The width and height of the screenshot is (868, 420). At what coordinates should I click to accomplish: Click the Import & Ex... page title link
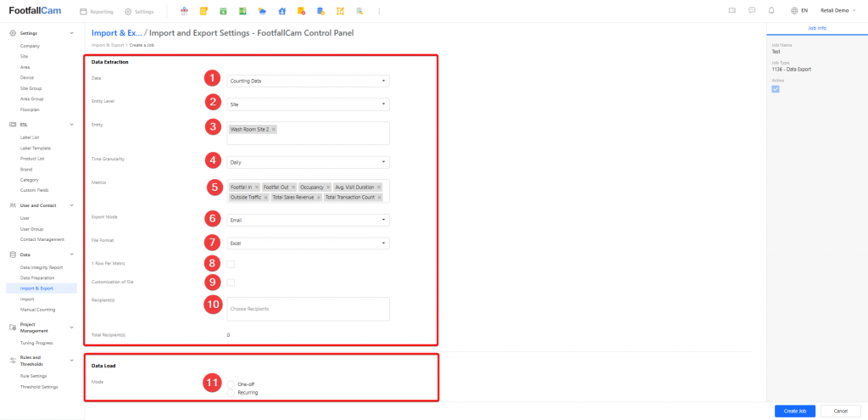(117, 33)
